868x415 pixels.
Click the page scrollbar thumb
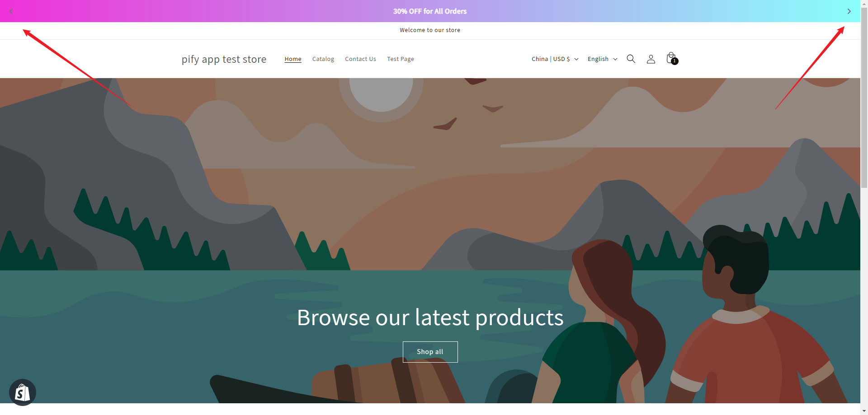pos(864,97)
